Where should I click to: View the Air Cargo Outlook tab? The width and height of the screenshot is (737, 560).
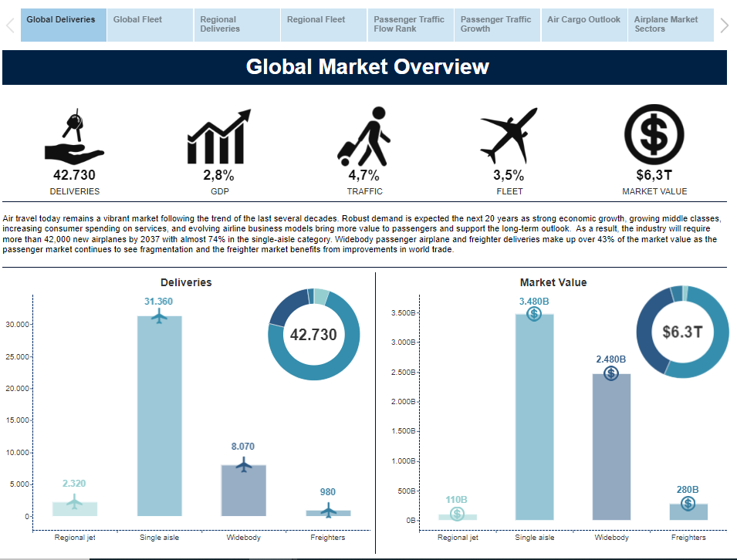point(584,25)
